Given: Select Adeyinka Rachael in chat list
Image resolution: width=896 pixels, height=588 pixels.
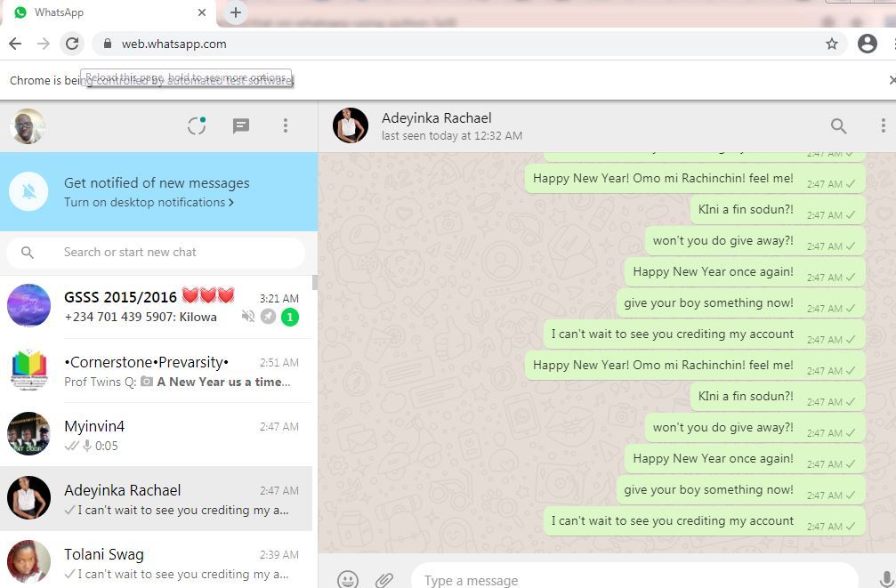Looking at the screenshot, I should (x=156, y=499).
